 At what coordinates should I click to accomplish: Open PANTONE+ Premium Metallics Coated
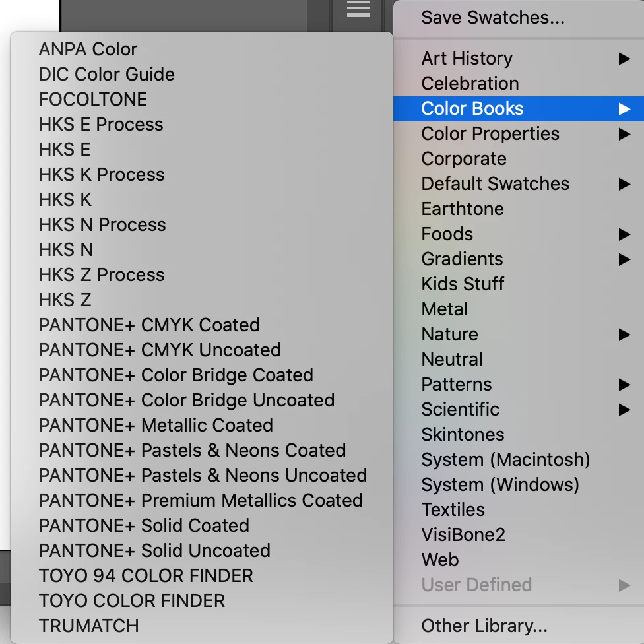pyautogui.click(x=202, y=500)
